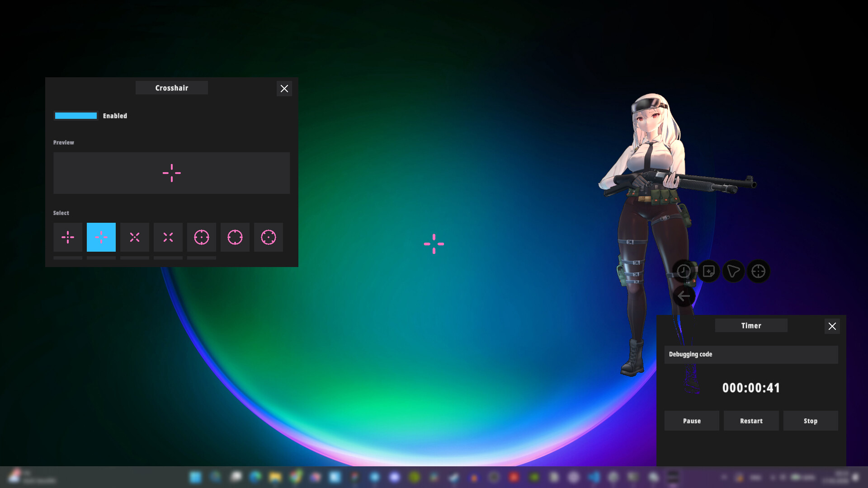Open the crosshair overlay tool icon
Viewport: 868px width, 488px height.
[x=759, y=271]
